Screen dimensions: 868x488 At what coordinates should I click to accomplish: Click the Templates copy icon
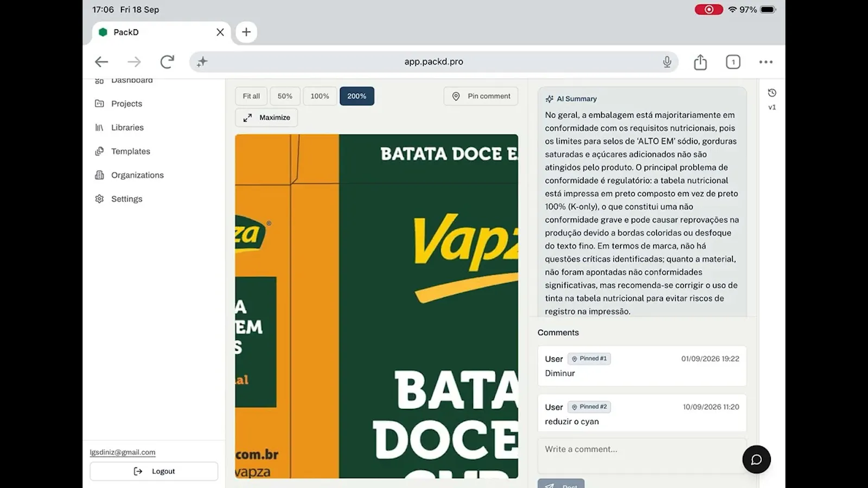(x=99, y=151)
